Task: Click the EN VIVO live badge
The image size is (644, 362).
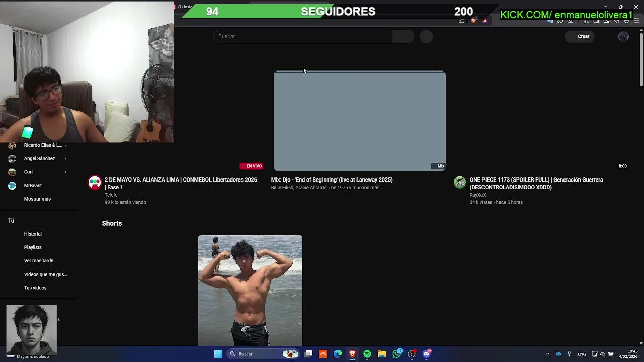Action: [252, 166]
